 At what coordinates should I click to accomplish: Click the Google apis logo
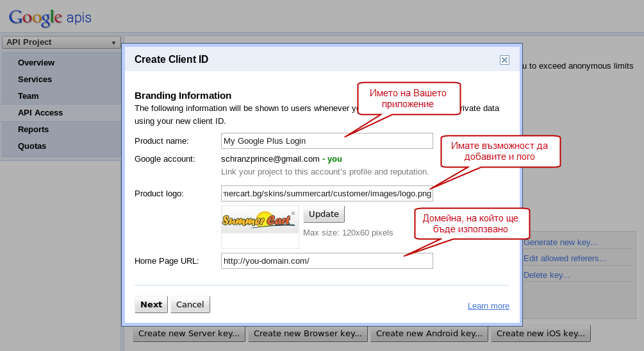point(50,17)
